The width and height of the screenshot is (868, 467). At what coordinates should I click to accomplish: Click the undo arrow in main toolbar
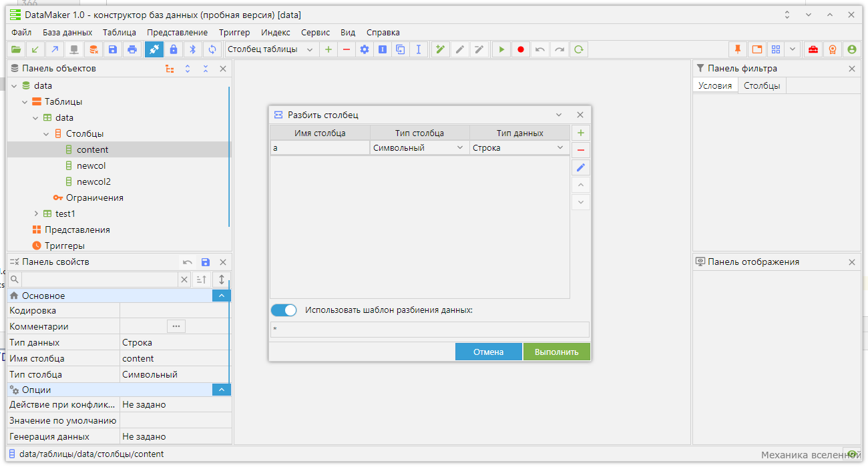pyautogui.click(x=539, y=49)
